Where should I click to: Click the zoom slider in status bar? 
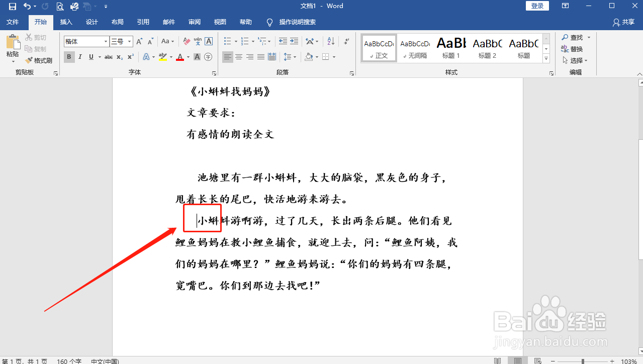(582, 361)
